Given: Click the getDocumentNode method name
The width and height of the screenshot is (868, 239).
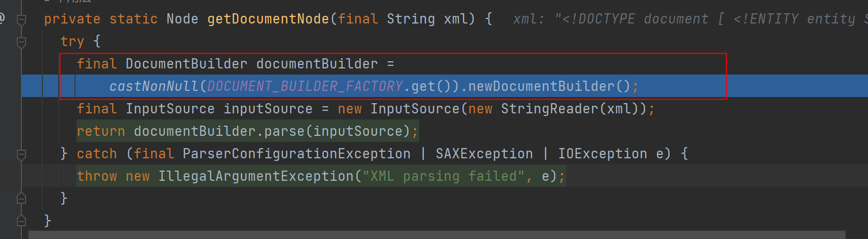Looking at the screenshot, I should click(268, 19).
